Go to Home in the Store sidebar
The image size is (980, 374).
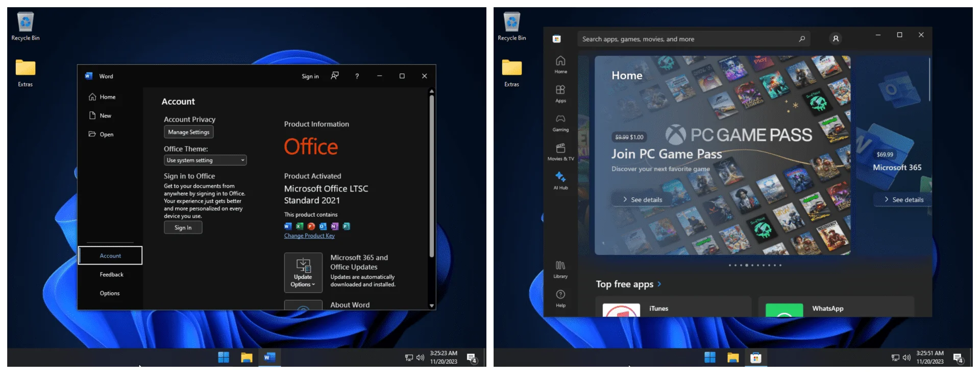click(560, 65)
